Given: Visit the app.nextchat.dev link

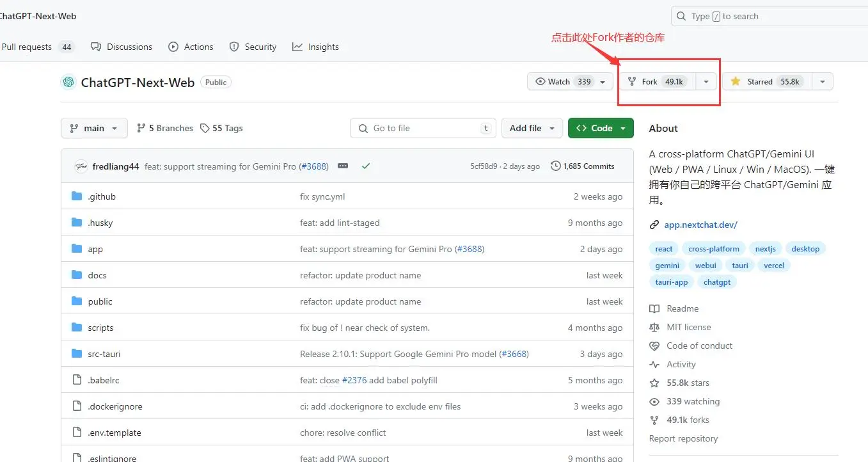Looking at the screenshot, I should tap(700, 225).
